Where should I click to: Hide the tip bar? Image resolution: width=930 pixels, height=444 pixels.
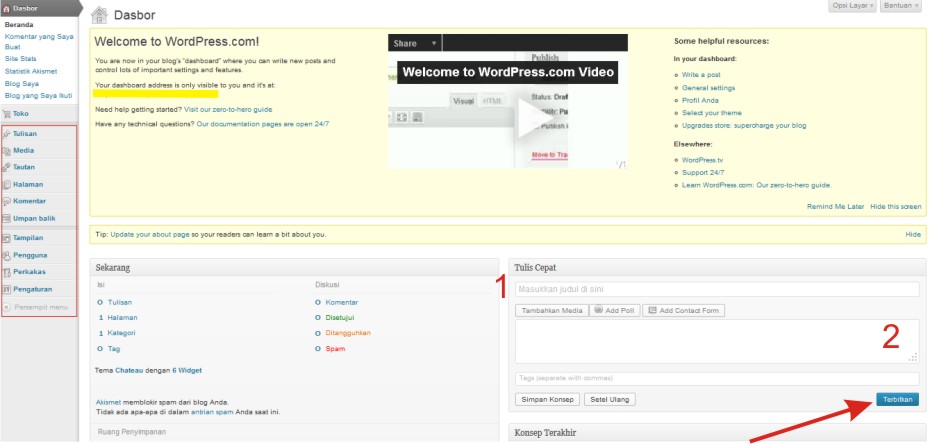pos(913,235)
